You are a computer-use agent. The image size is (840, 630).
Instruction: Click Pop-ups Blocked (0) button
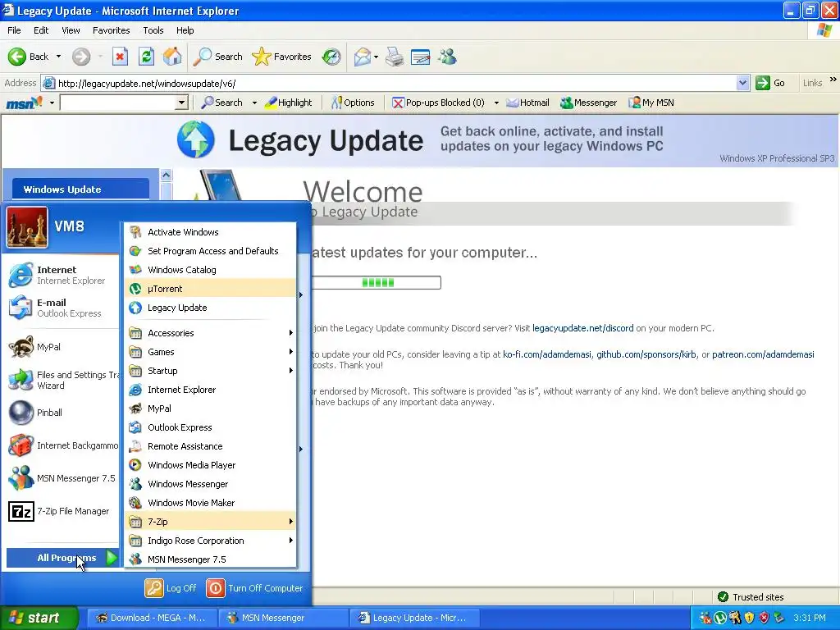click(x=438, y=103)
